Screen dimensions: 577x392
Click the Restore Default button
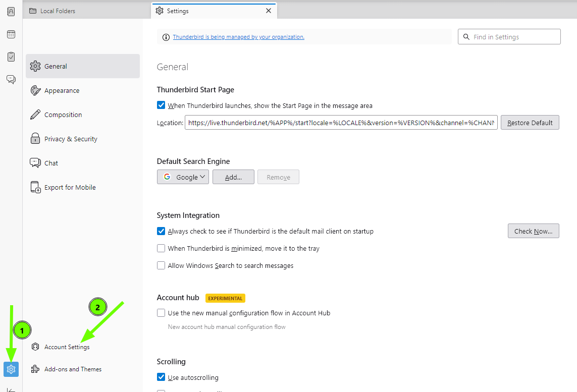(530, 123)
